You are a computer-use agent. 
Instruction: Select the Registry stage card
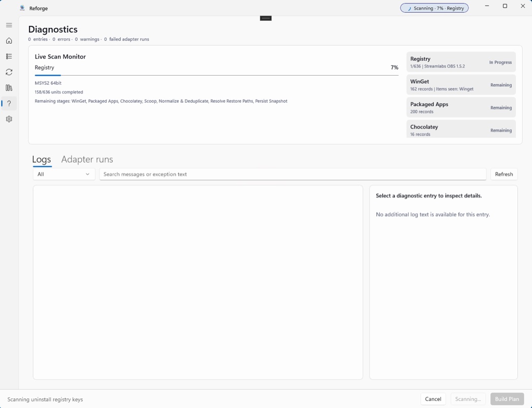461,62
